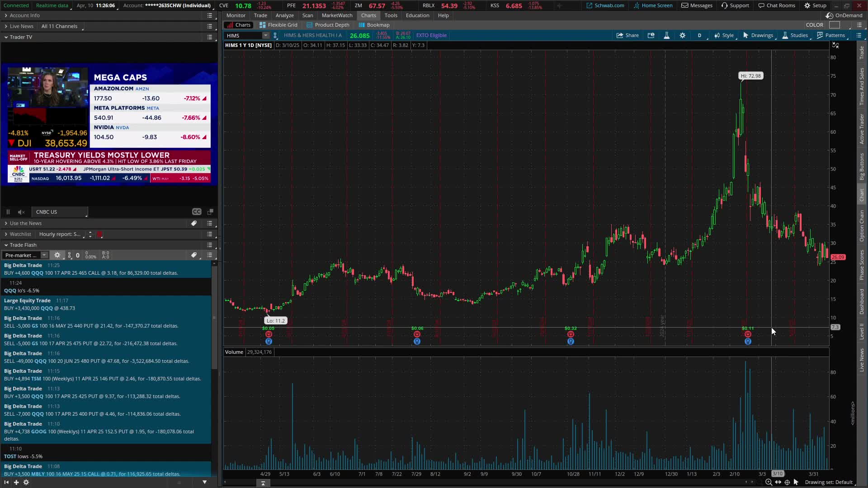Click the tag icon in Use the News
The height and width of the screenshot is (488, 868).
coord(194,223)
